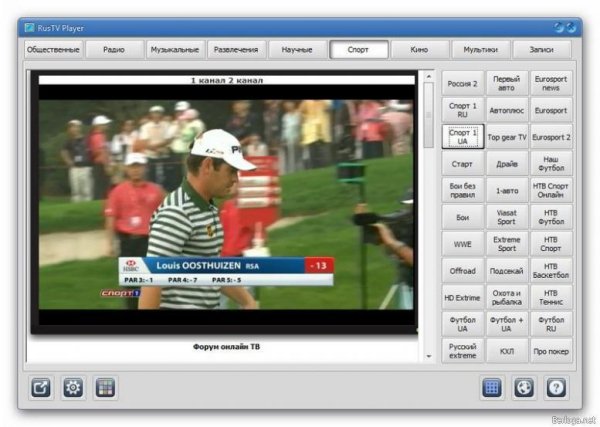Play the Про покер channel
This screenshot has height=427, width=600.
(x=551, y=351)
